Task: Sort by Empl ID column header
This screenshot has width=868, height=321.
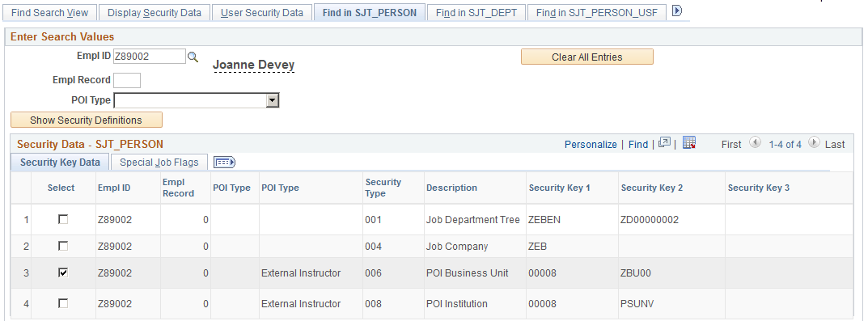Action: (114, 188)
